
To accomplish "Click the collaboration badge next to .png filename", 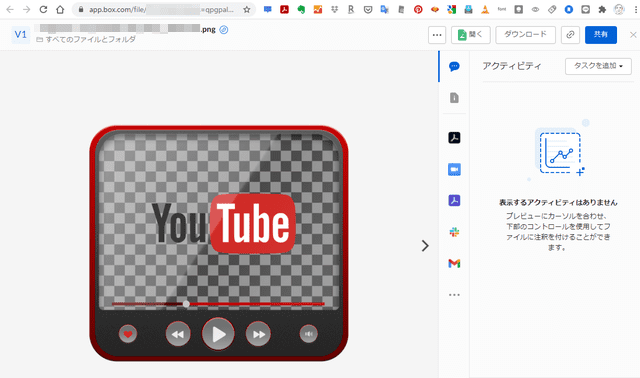I will click(x=224, y=29).
